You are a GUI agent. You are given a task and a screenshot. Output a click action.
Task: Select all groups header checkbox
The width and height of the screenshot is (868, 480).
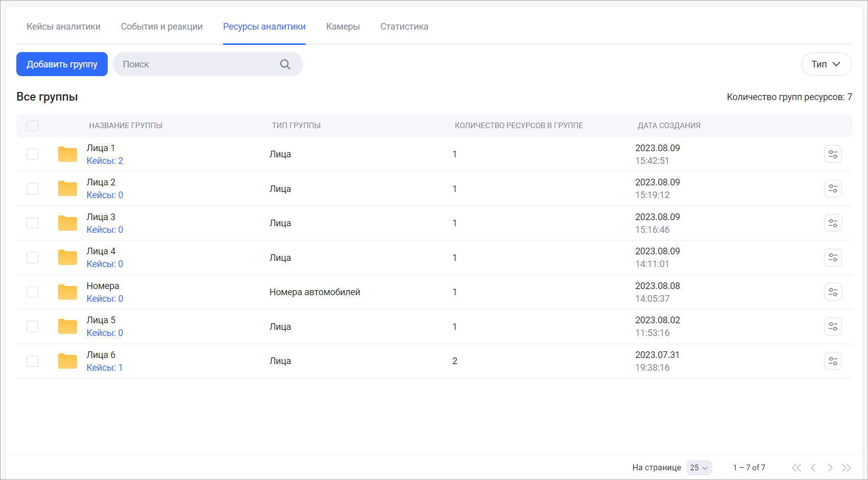pyautogui.click(x=33, y=126)
